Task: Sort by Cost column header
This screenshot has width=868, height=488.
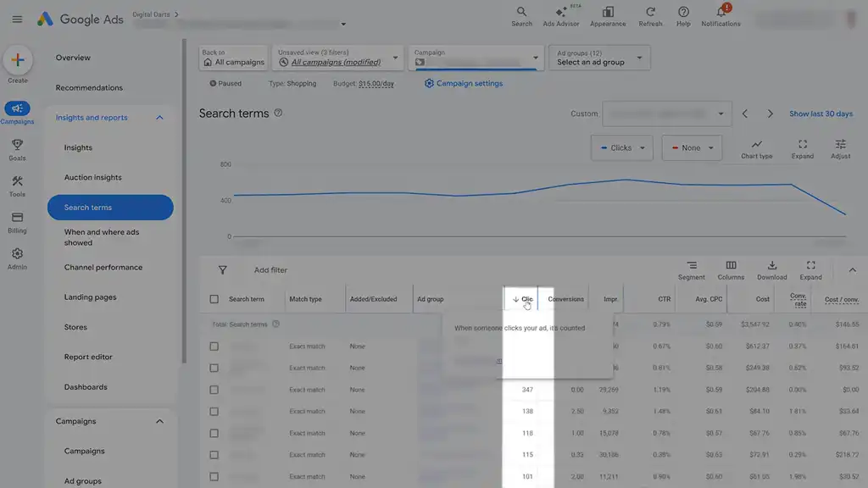Action: 762,299
